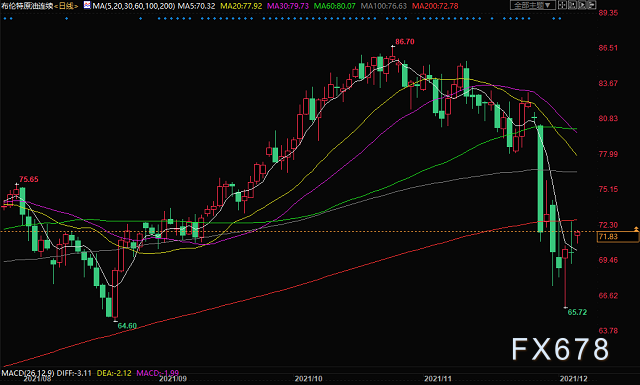Open MA(5,20,30,60,100,200) parameter settings

tap(134, 6)
